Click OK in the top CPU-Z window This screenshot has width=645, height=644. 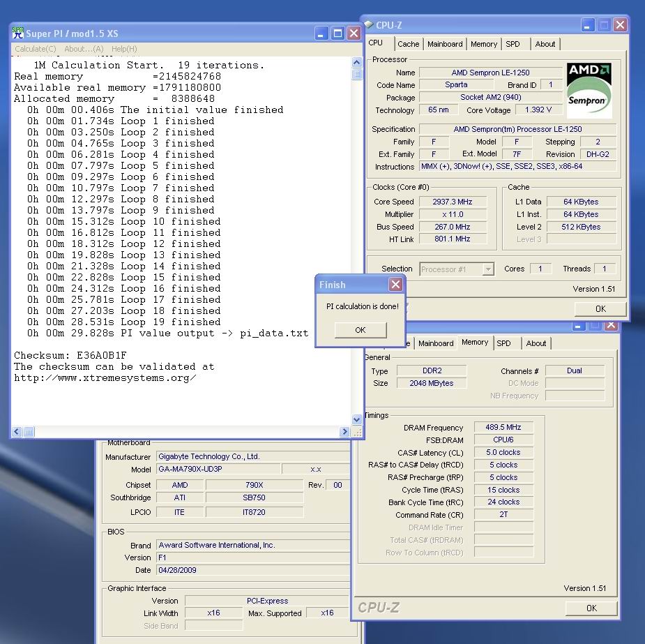600,308
